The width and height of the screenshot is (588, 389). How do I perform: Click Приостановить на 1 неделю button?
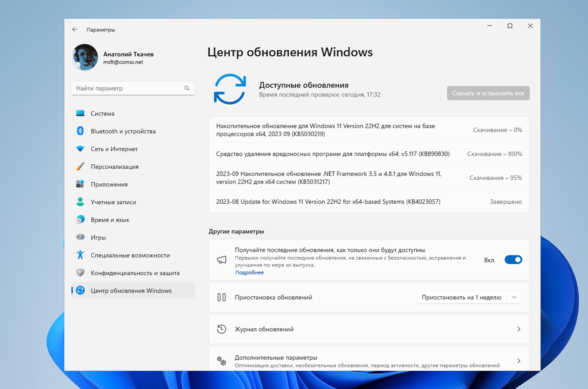coord(461,297)
